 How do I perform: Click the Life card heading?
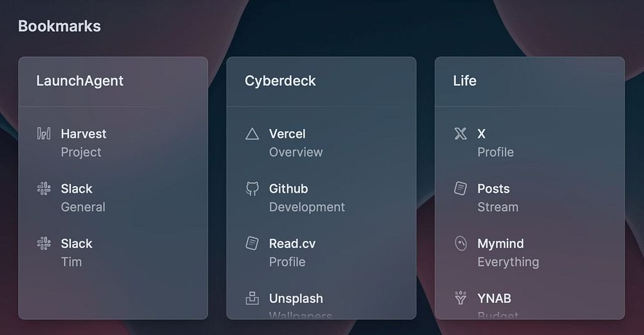(x=464, y=81)
